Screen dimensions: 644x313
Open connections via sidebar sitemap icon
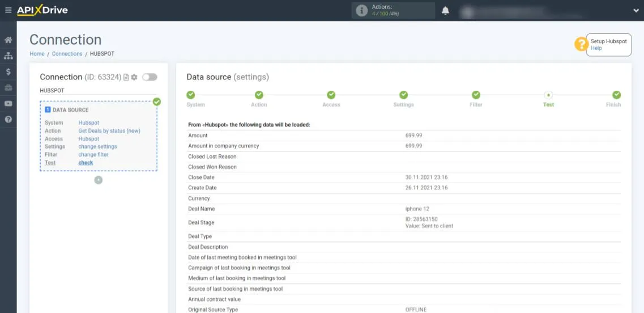click(x=8, y=56)
